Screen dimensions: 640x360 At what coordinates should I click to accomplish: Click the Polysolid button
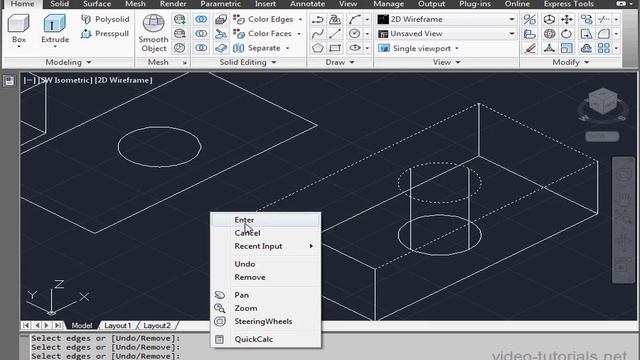click(105, 19)
